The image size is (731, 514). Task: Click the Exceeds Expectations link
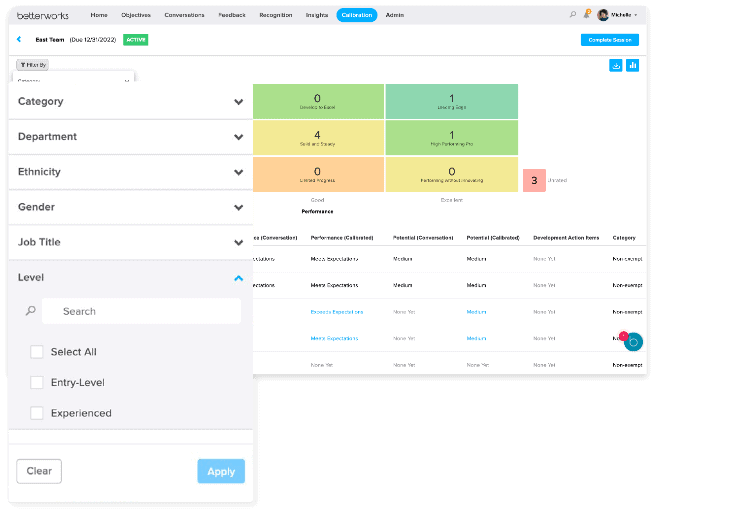pyautogui.click(x=337, y=312)
